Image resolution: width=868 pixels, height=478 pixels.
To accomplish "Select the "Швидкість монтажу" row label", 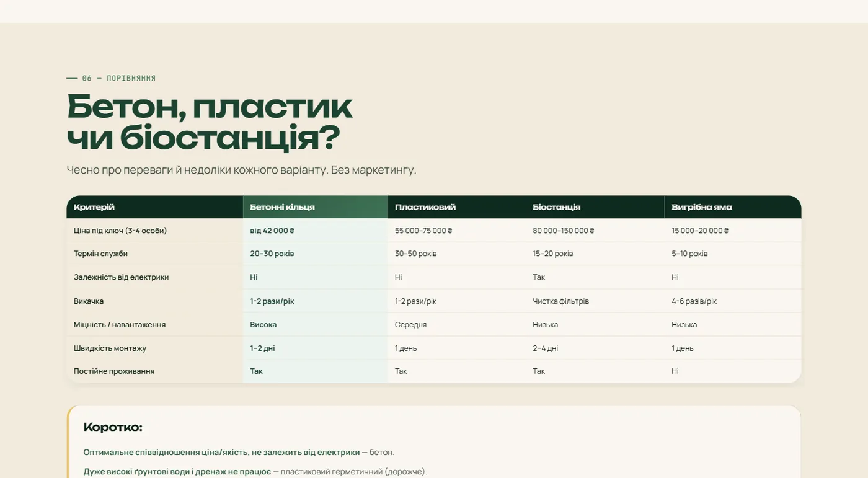I will [x=110, y=348].
